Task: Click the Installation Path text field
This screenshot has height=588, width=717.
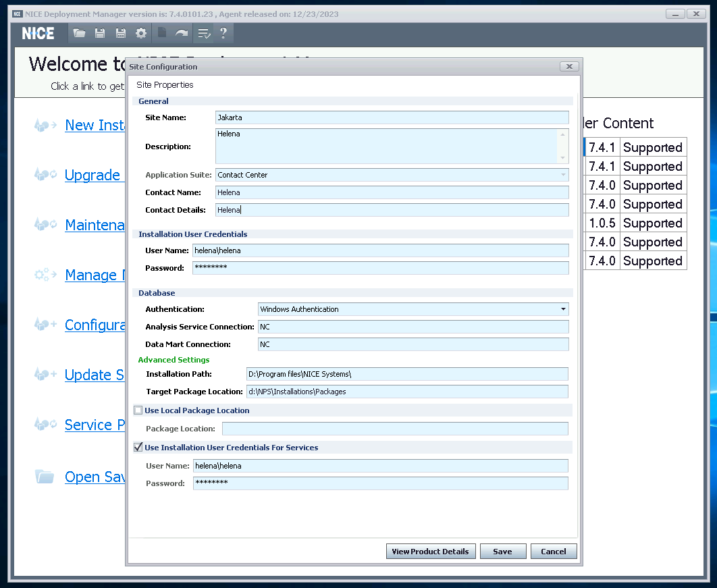Action: 407,374
